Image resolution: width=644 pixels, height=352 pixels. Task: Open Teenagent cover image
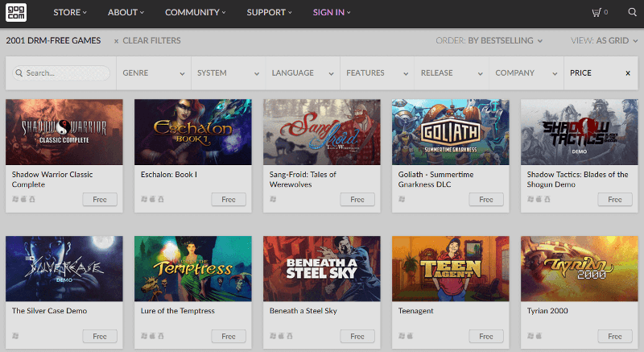point(451,268)
